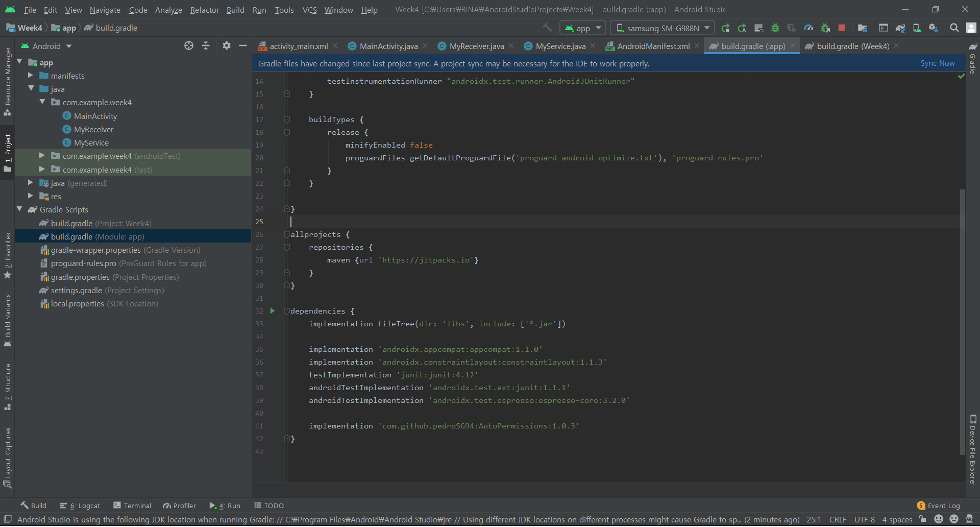The image size is (980, 527).
Task: Sync project with Gradle files icon
Action: (900, 28)
